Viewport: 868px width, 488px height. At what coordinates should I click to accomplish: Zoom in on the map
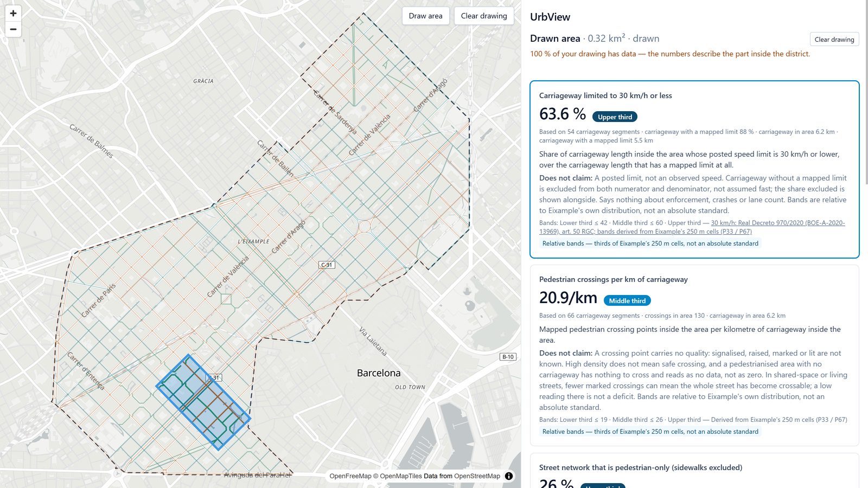click(13, 13)
